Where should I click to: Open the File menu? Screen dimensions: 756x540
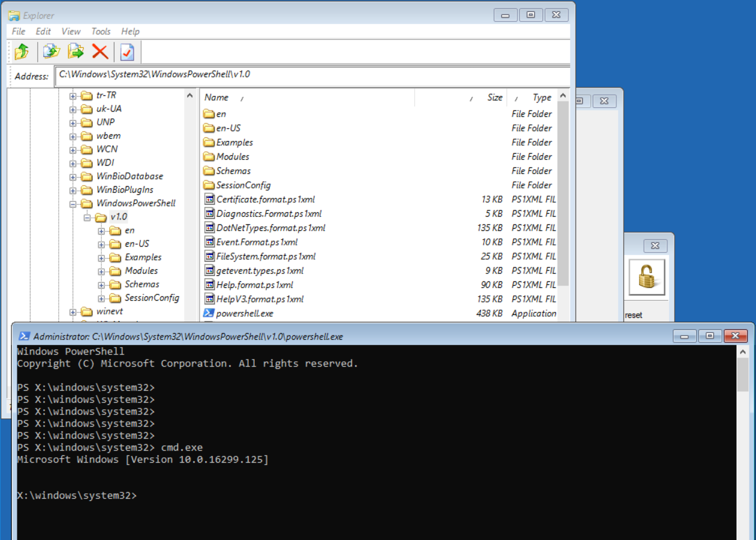[19, 31]
